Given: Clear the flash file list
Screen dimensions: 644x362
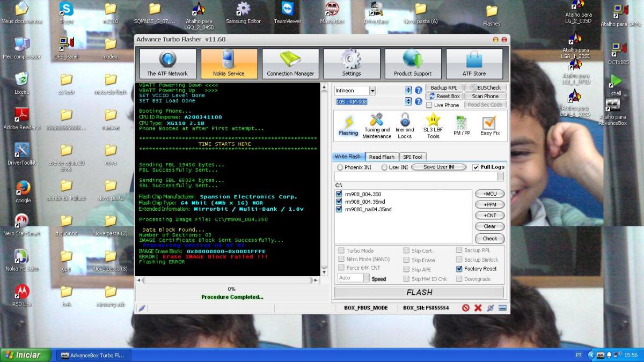Looking at the screenshot, I should 489,226.
